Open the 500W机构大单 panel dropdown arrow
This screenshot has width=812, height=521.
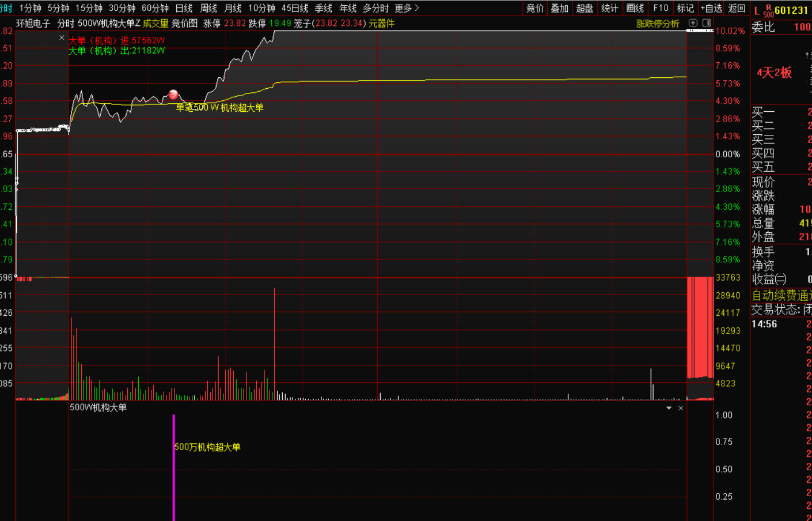point(669,408)
